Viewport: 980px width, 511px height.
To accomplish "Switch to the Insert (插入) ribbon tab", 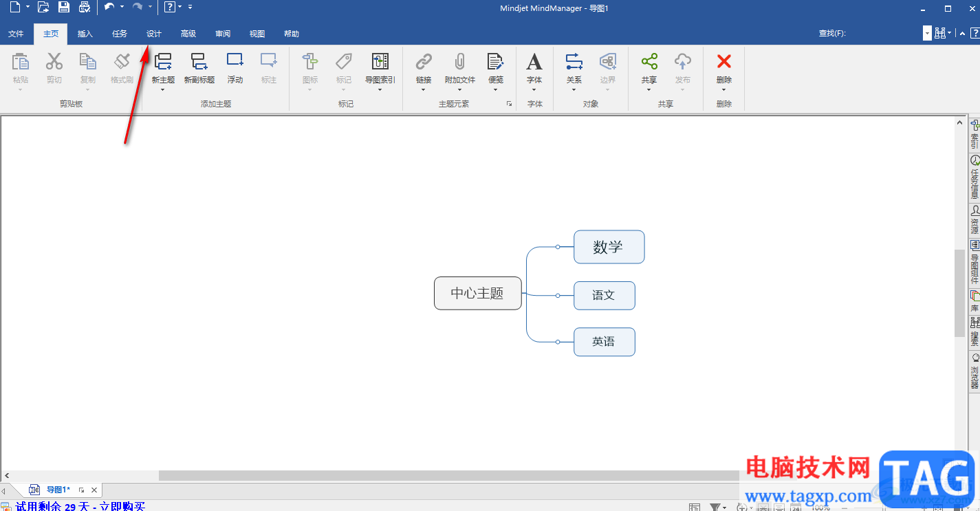I will 85,34.
